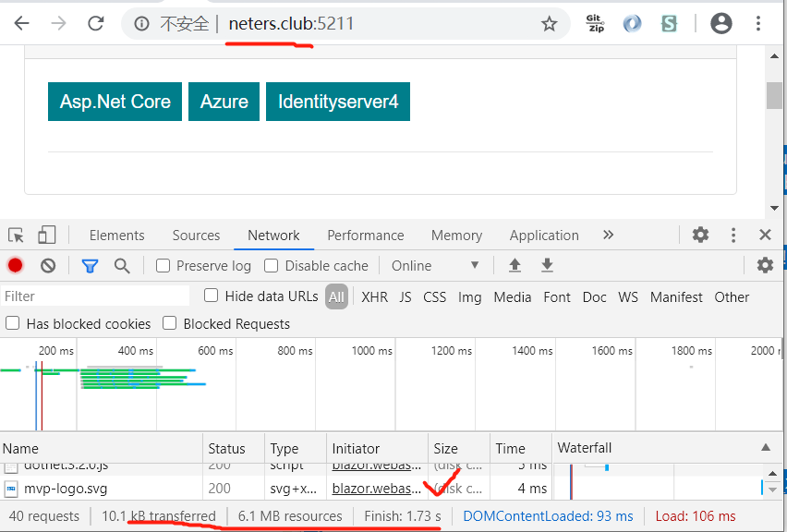Open DevTools settings gear
The width and height of the screenshot is (787, 532).
click(701, 235)
